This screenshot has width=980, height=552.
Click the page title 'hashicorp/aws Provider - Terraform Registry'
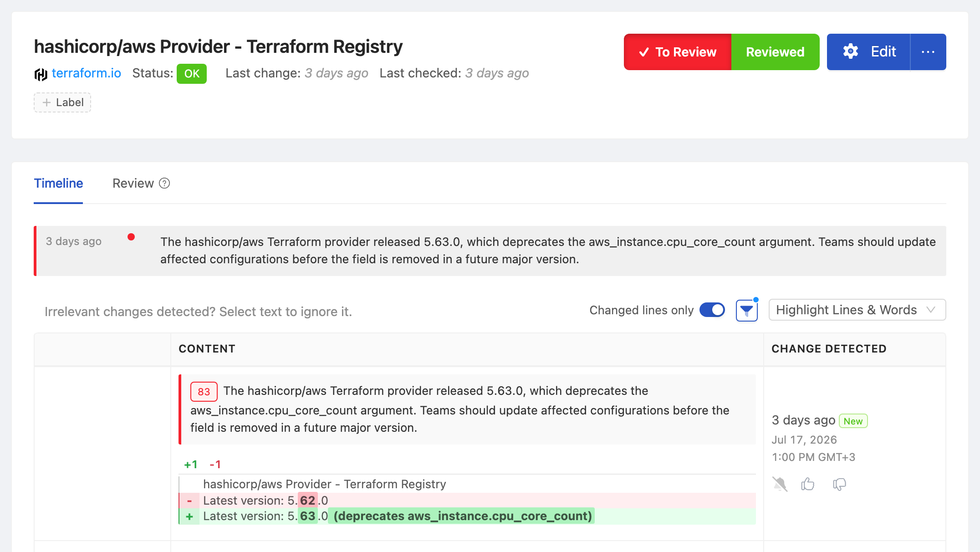tap(218, 46)
